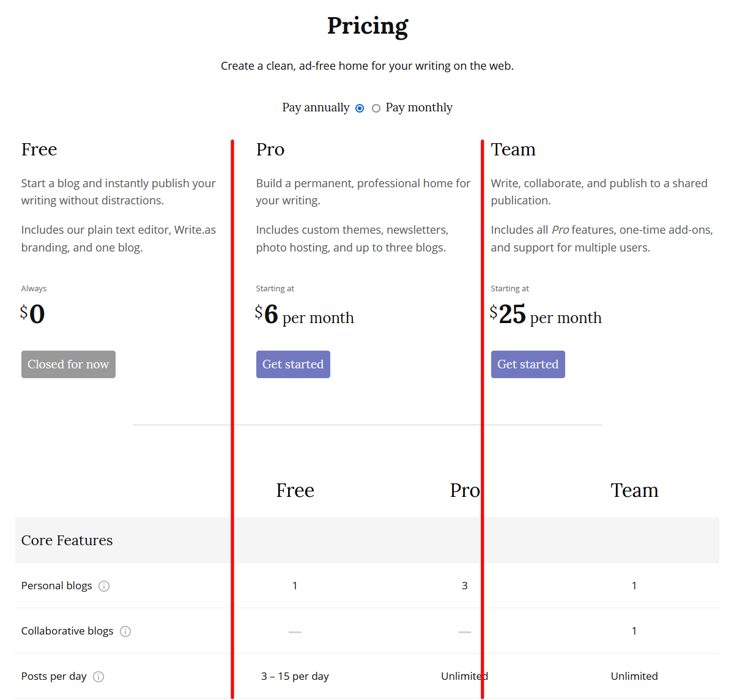Click the 'Closed for now' button
The width and height of the screenshot is (734, 700).
coord(69,364)
